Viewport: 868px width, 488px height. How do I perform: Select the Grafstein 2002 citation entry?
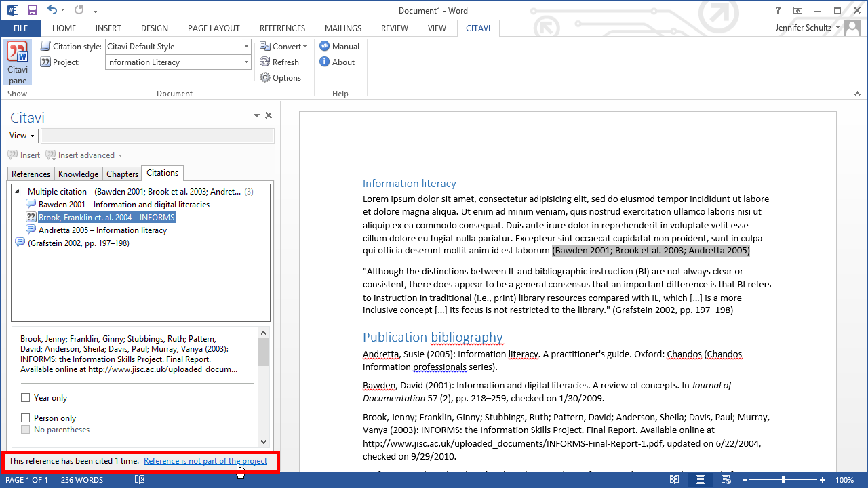coord(78,243)
